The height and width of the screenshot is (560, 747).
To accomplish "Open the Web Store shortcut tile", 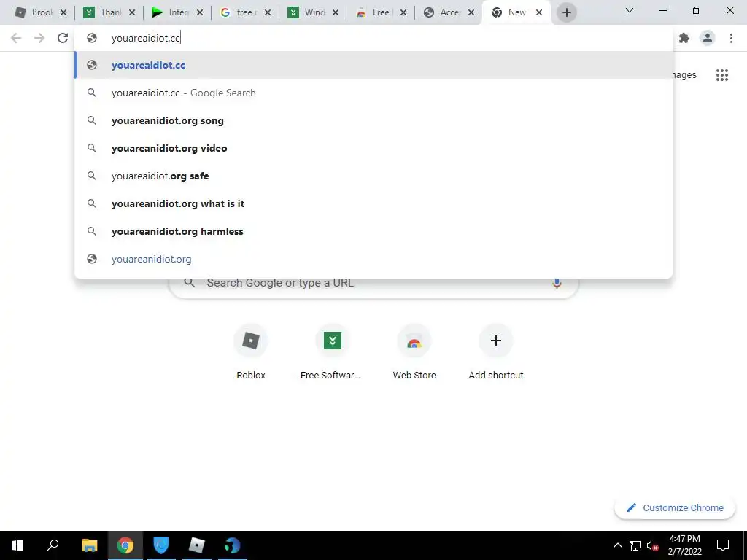I will [414, 352].
